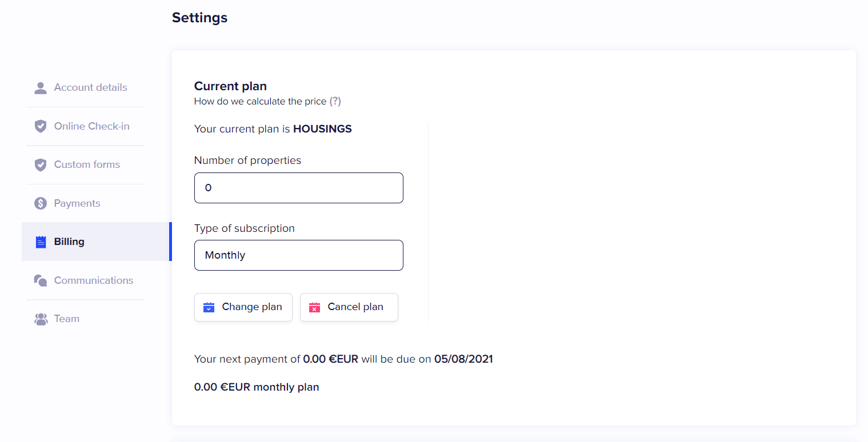
Task: Open the Type of subscription dropdown
Action: pyautogui.click(x=298, y=255)
